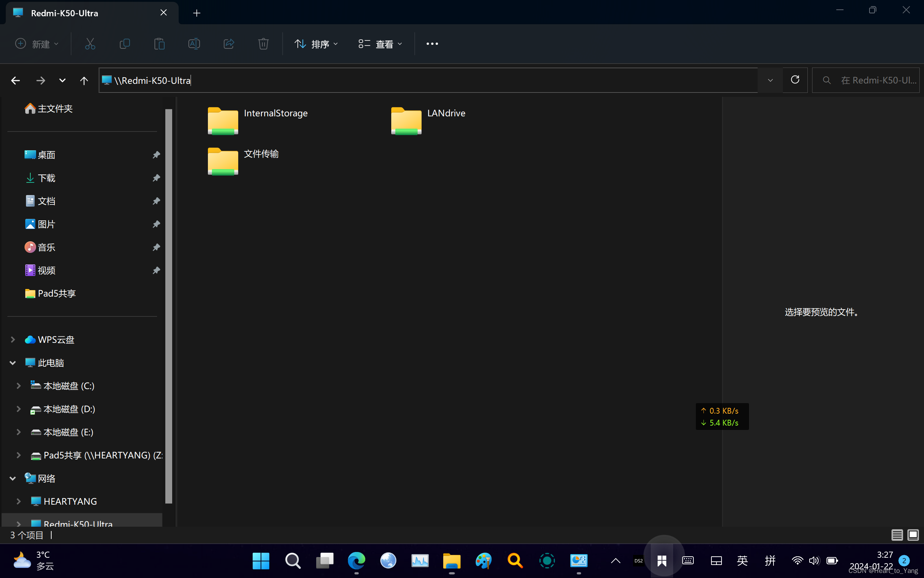Viewport: 924px width, 578px height.
Task: Open Task View on the taskbar
Action: tap(324, 561)
